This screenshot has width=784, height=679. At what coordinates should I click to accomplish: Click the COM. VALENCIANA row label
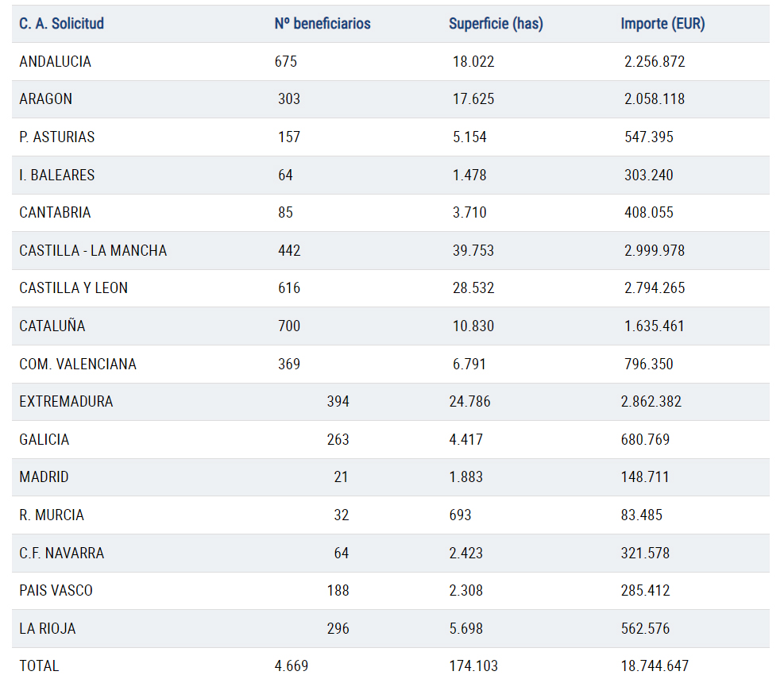(x=78, y=365)
